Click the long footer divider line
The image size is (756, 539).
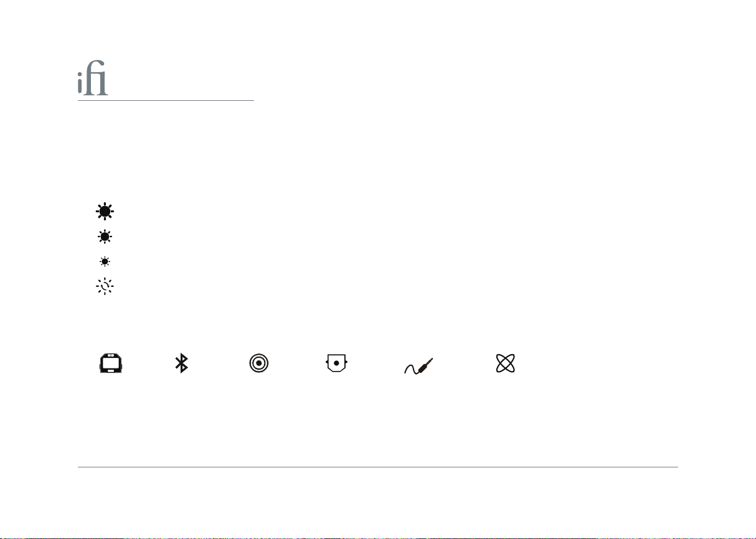pos(377,467)
